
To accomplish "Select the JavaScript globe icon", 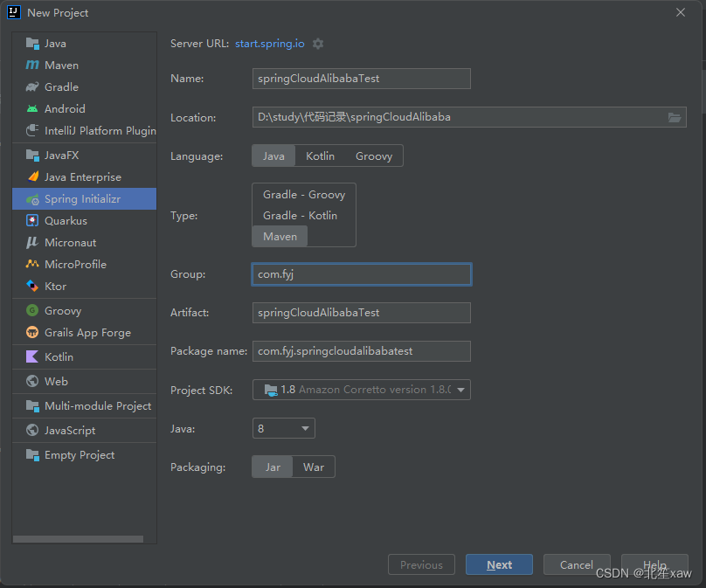I will 32,430.
